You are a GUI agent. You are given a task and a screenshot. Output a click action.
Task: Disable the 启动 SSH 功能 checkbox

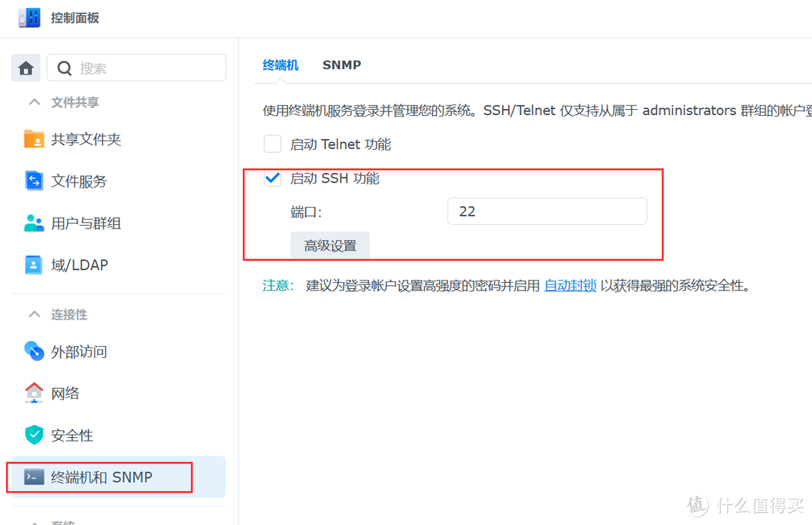point(272,178)
